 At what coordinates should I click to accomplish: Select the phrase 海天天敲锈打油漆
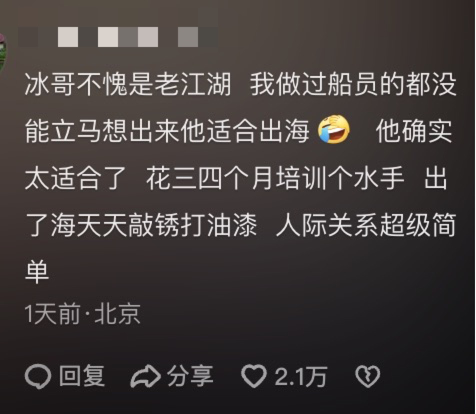point(154,226)
